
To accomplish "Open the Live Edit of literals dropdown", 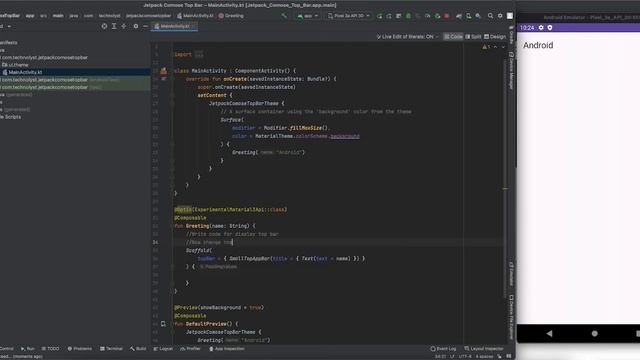I will coord(407,37).
